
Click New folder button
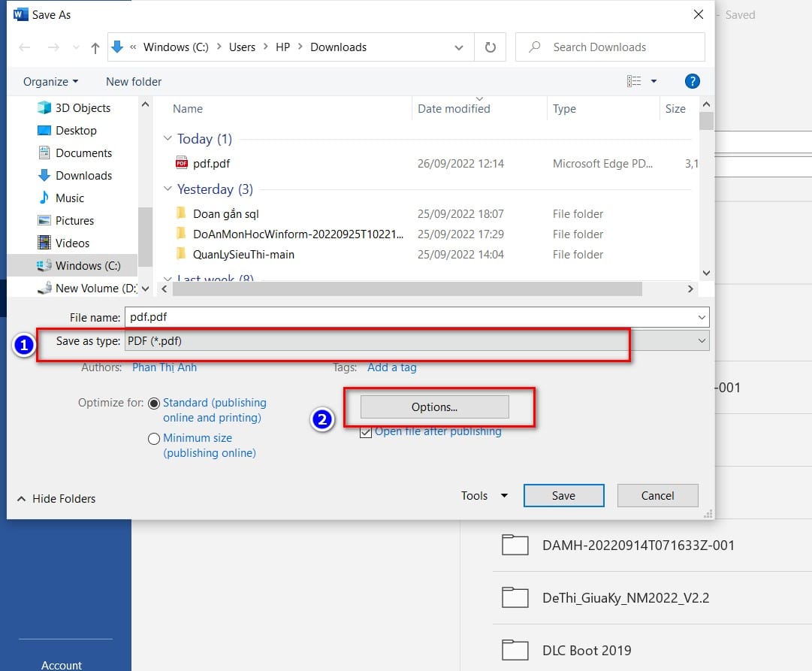[x=134, y=82]
